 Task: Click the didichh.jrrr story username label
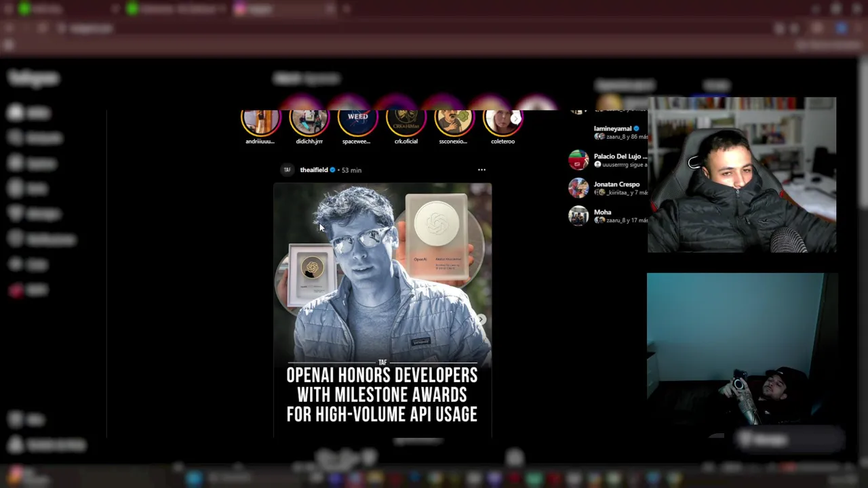click(x=309, y=142)
